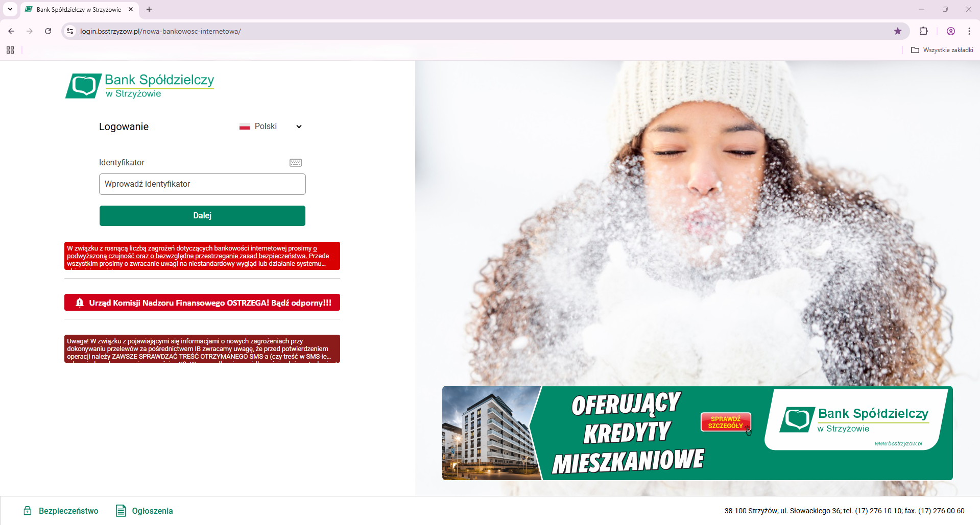The width and height of the screenshot is (980, 525).
Task: Click the Chrome profile avatar icon
Action: point(950,31)
